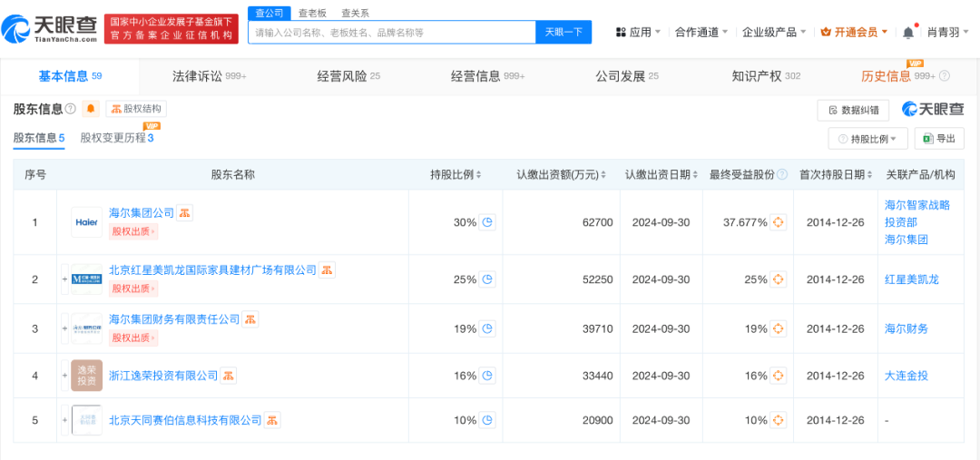Screen dimensions: 980x460
Task: Click the beneficial share target icon beside 37.677%
Action: (779, 222)
